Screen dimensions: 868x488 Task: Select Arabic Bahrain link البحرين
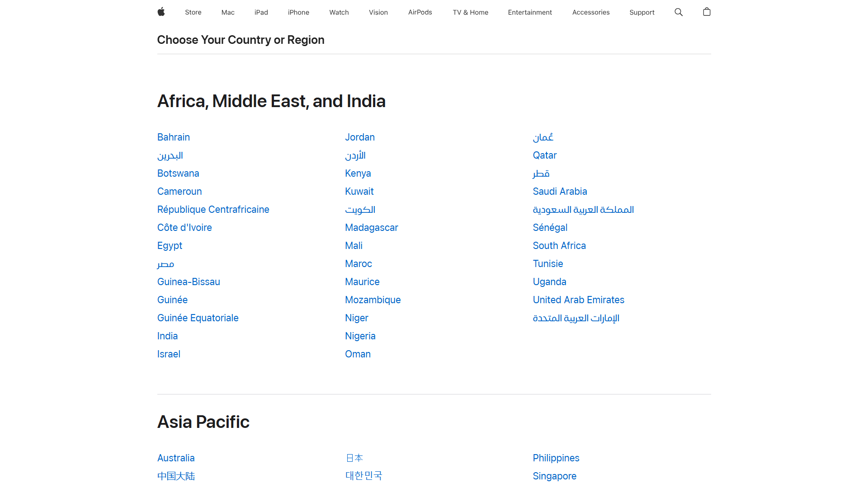170,156
